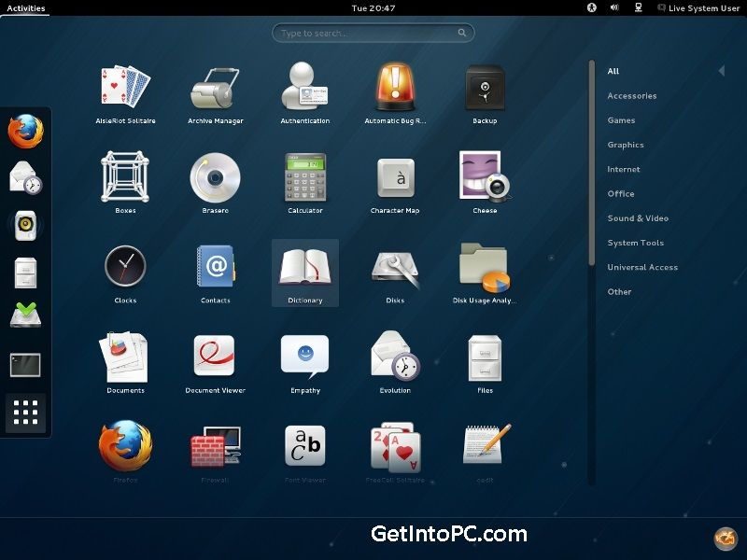Expand the Live System User menu

[x=698, y=7]
